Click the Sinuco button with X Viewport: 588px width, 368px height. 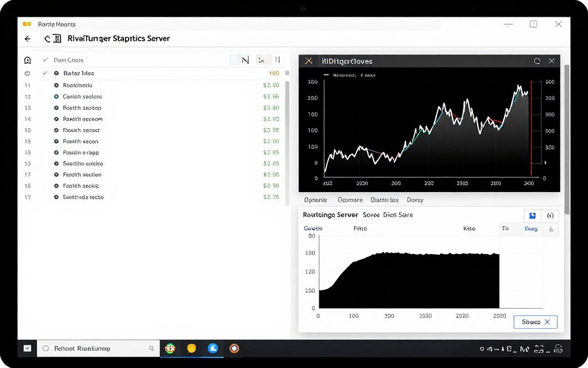pos(535,322)
